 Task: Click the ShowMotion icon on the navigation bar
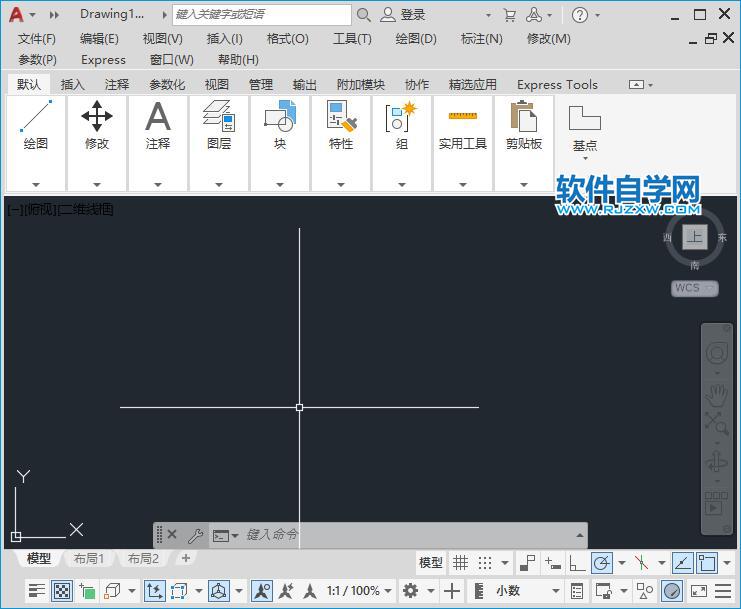(715, 504)
